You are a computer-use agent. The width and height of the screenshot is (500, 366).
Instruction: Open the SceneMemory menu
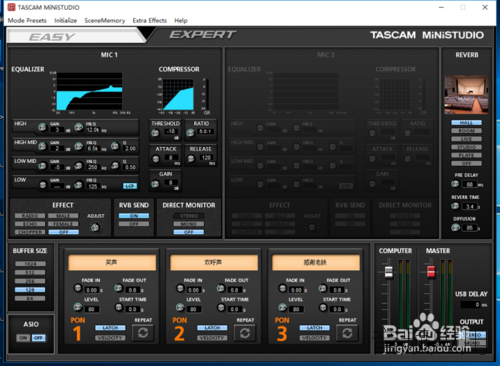(x=105, y=20)
